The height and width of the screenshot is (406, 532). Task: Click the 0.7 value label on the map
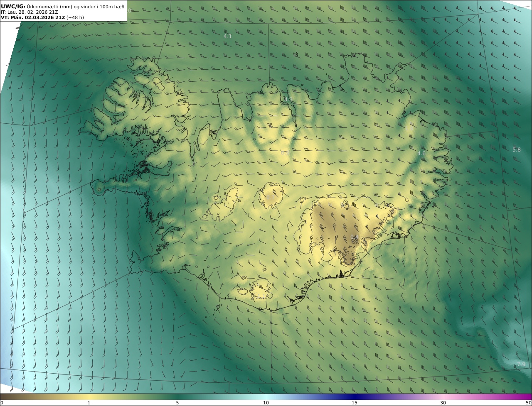(270, 197)
